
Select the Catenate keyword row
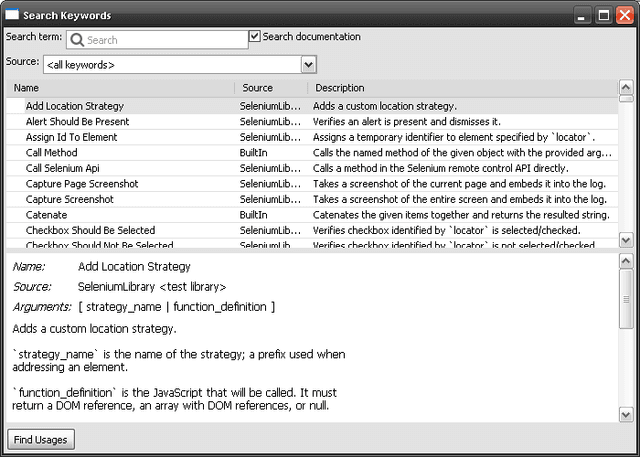click(47, 215)
